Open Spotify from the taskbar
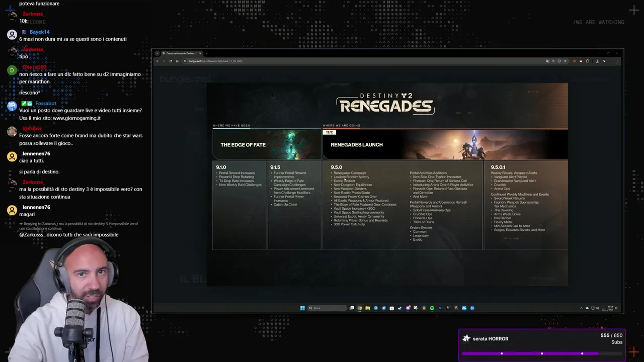The height and width of the screenshot is (362, 644). click(432, 308)
